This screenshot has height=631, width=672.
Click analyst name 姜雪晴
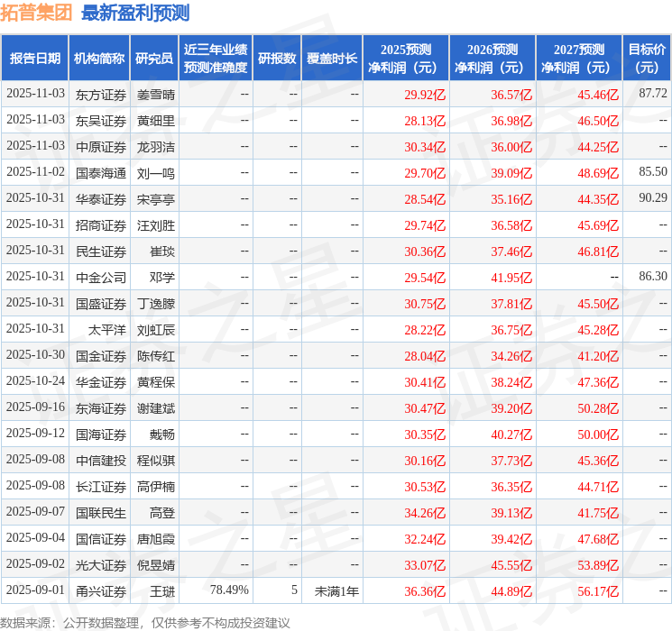(x=156, y=95)
